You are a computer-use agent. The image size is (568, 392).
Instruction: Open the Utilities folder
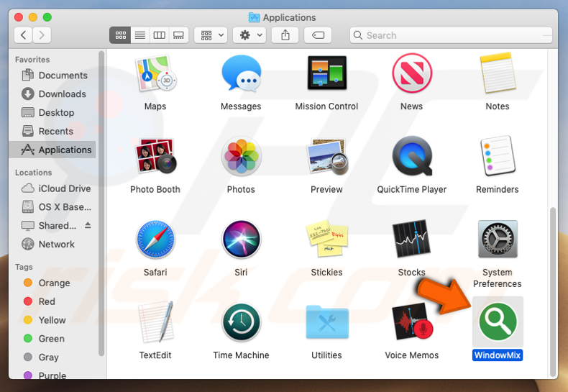click(326, 322)
